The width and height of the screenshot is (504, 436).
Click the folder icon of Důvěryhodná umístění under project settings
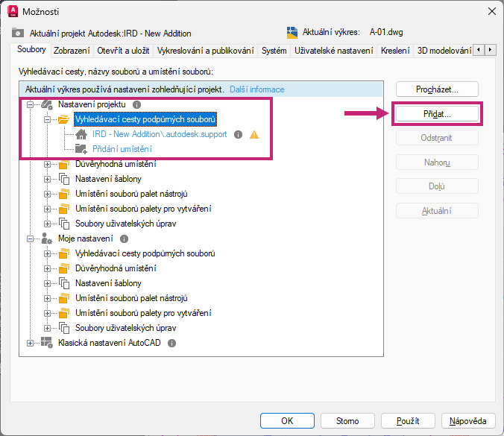point(64,164)
